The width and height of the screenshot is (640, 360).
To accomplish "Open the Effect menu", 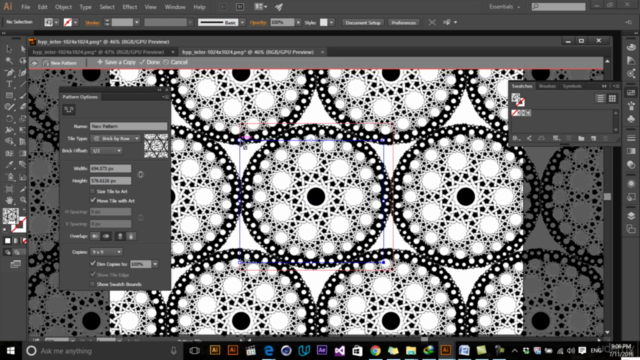I will (130, 7).
